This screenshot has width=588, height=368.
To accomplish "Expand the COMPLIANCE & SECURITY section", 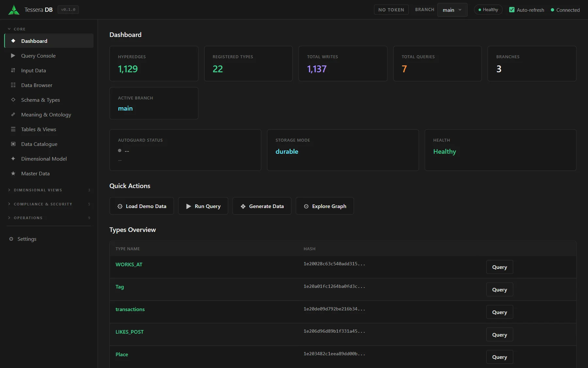I will [49, 204].
